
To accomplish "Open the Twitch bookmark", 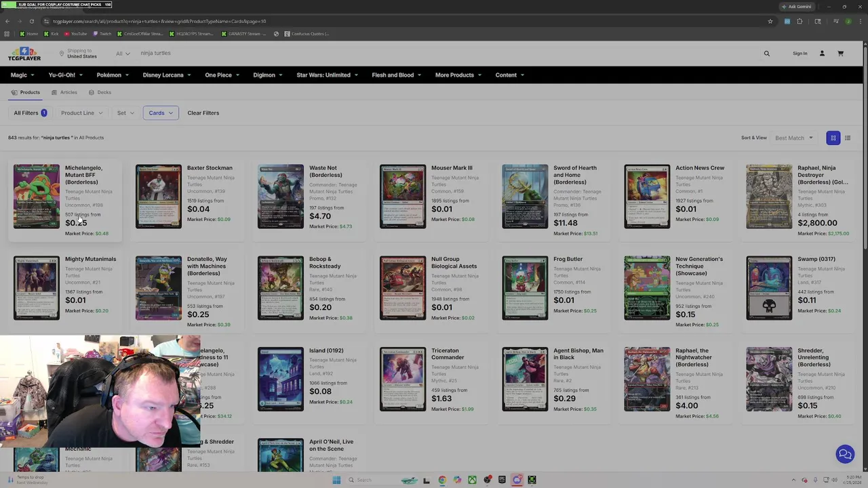I will coord(102,34).
